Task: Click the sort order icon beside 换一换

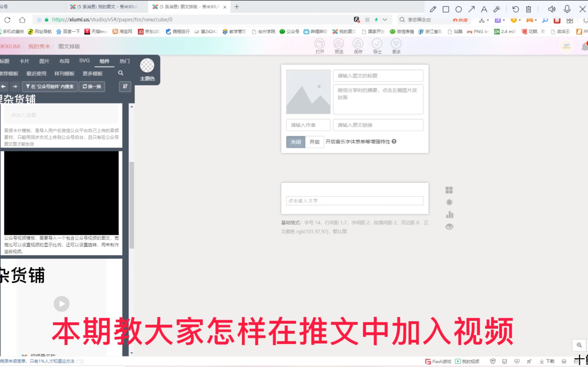Action: (125, 86)
